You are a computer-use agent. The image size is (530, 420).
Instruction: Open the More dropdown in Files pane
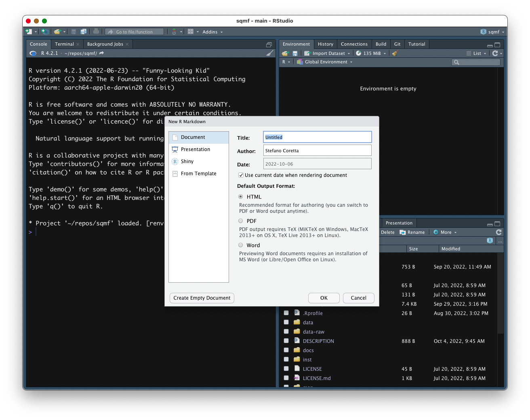[445, 232]
